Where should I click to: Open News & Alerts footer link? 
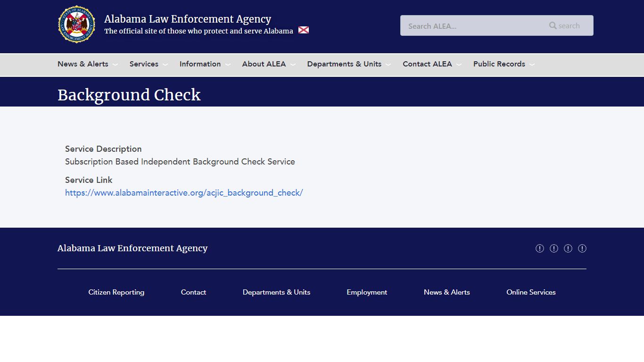tap(447, 292)
